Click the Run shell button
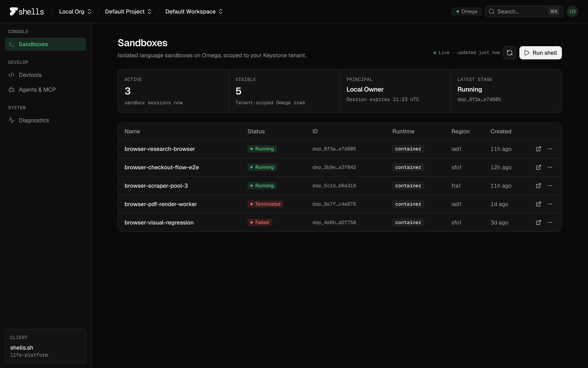 (x=540, y=53)
